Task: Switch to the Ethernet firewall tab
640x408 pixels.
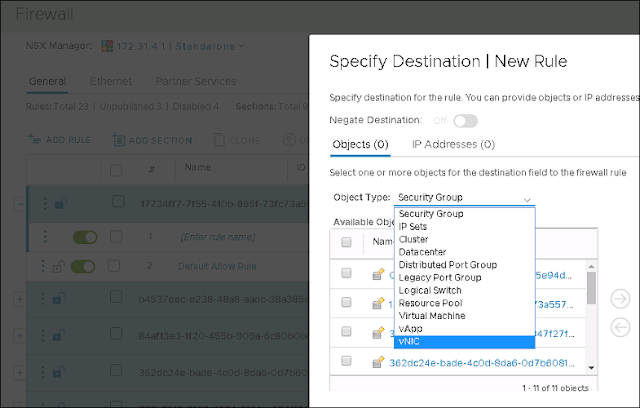Action: [x=111, y=81]
